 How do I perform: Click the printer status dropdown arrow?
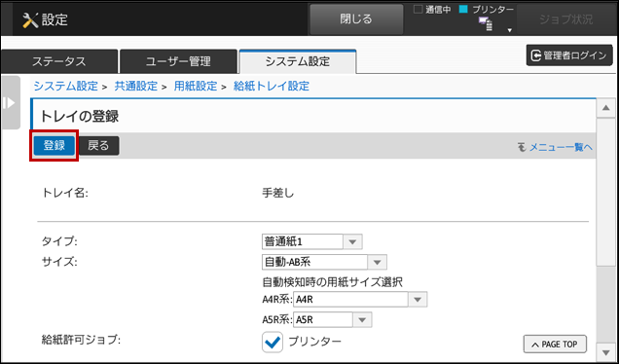point(510,30)
